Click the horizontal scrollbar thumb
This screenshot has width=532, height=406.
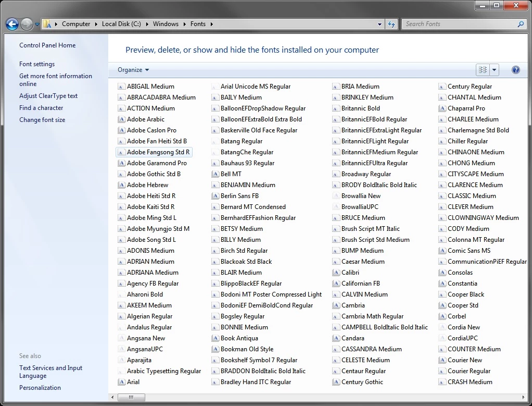tap(131, 397)
